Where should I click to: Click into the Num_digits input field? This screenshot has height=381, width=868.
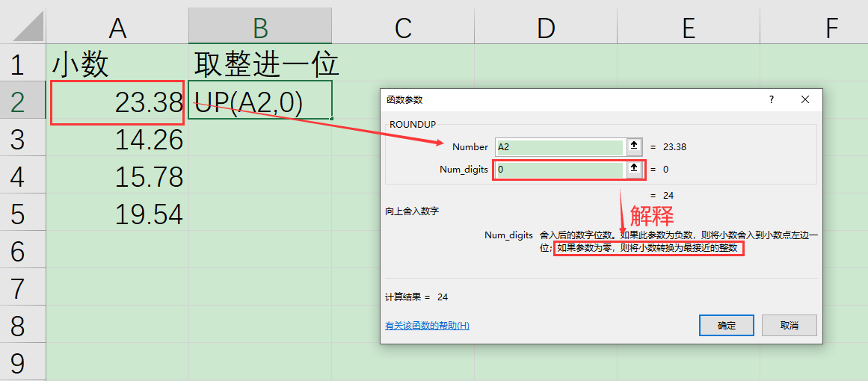tap(560, 170)
